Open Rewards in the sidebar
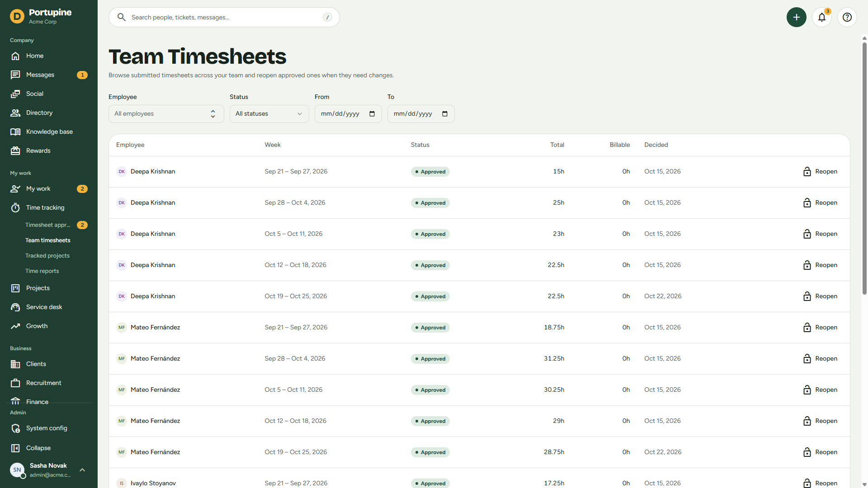The image size is (868, 488). pyautogui.click(x=49, y=151)
